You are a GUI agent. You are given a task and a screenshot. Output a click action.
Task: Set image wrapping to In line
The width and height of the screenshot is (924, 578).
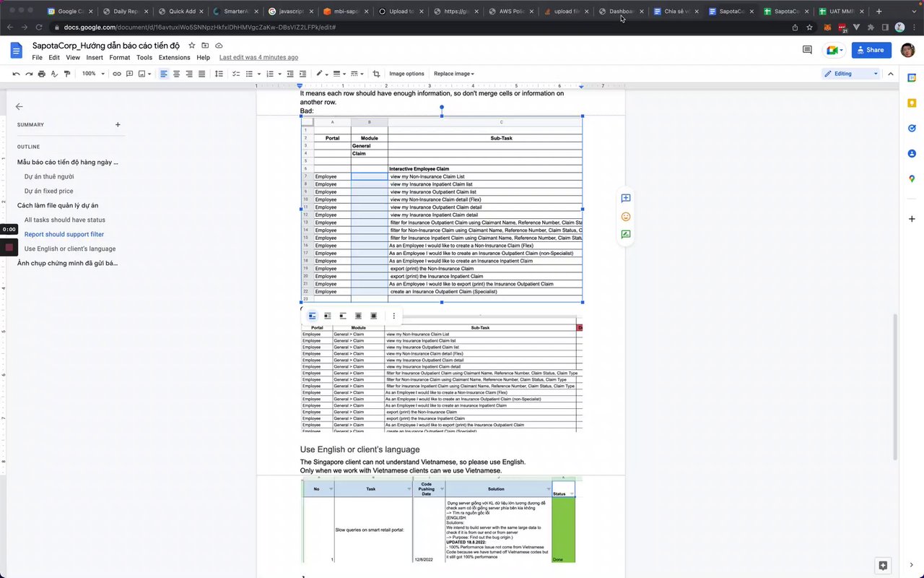click(313, 316)
